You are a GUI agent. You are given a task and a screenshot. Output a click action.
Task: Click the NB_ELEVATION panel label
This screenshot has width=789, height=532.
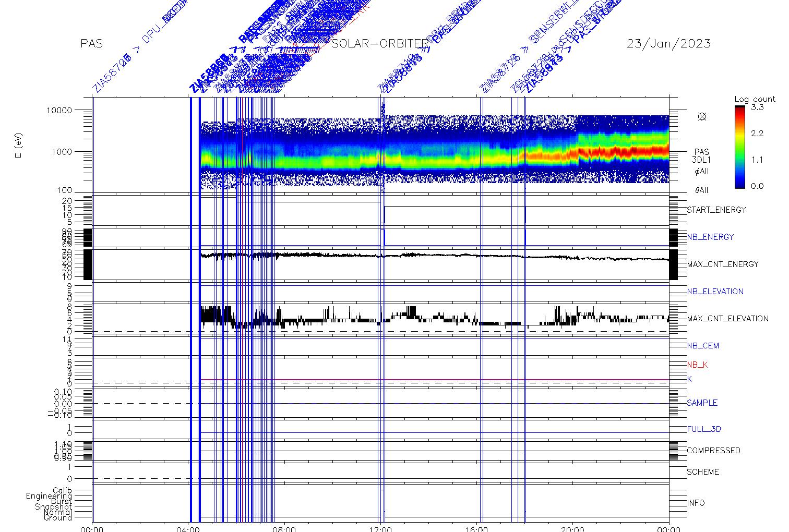pos(715,291)
